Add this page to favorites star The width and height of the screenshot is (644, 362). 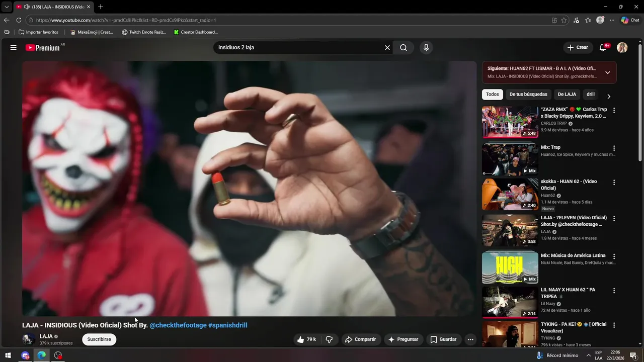tap(564, 20)
